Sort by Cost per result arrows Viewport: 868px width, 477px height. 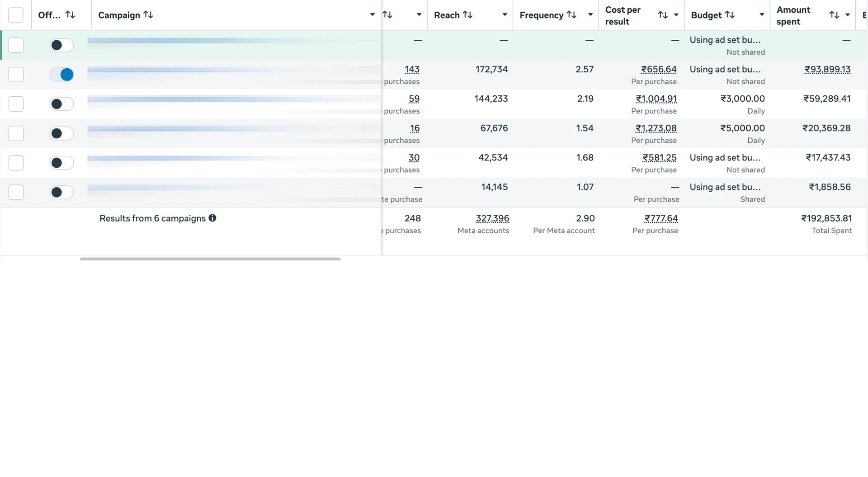point(663,15)
